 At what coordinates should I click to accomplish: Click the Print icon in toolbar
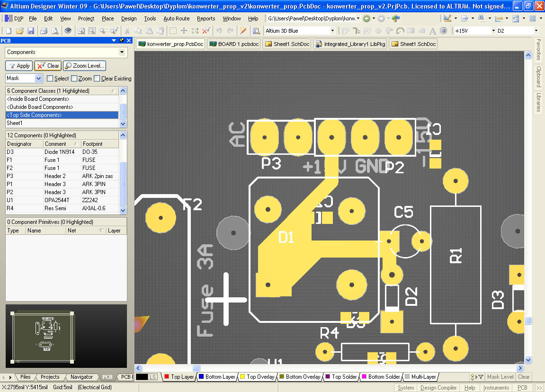click(44, 31)
